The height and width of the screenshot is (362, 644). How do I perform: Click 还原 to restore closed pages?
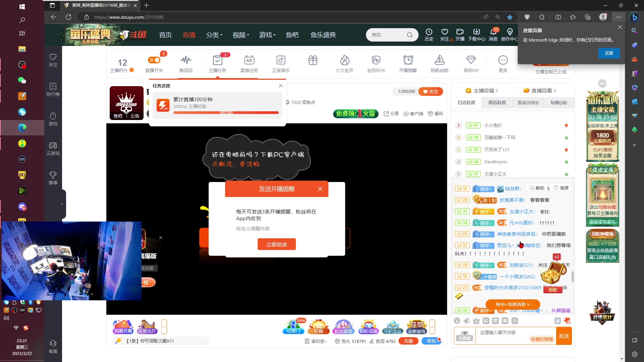pyautogui.click(x=609, y=53)
